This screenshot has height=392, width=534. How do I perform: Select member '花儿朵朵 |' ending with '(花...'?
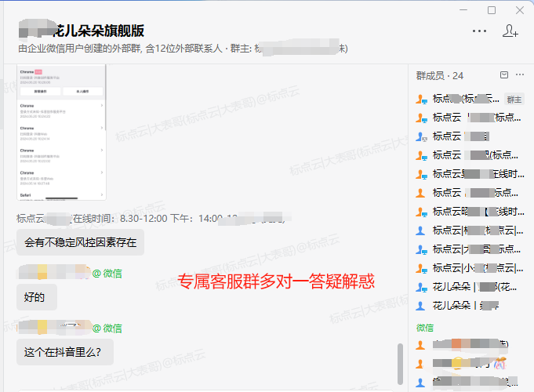pyautogui.click(x=469, y=287)
